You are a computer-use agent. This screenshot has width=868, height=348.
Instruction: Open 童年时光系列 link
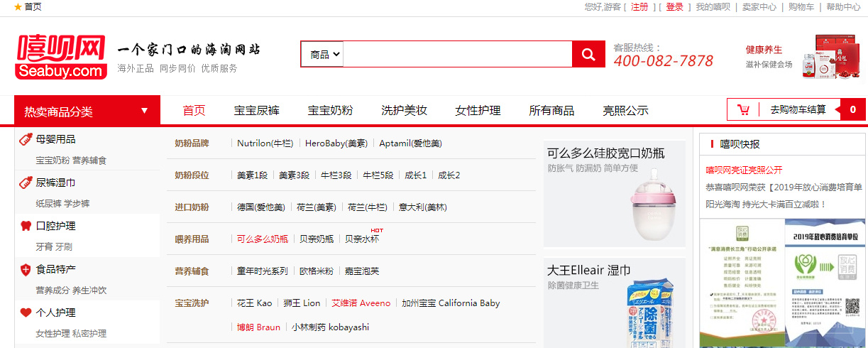click(263, 271)
